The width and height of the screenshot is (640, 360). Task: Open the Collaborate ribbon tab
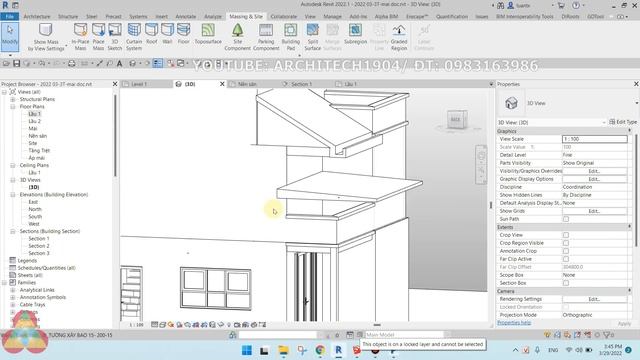[x=284, y=16]
